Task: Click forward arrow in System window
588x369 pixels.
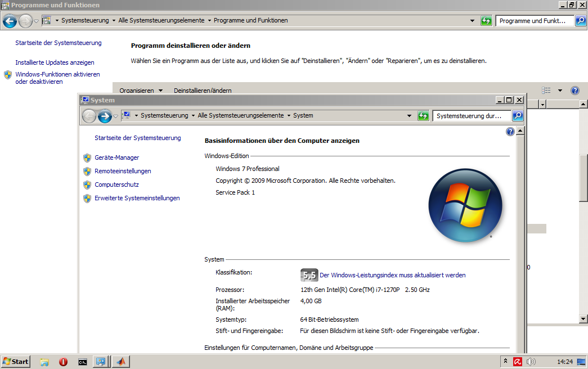Action: coord(105,116)
